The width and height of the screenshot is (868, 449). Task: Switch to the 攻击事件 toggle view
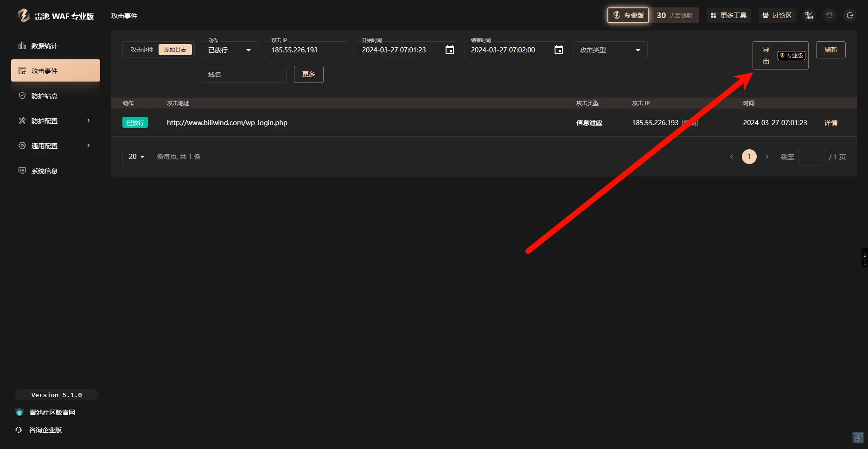[x=141, y=50]
